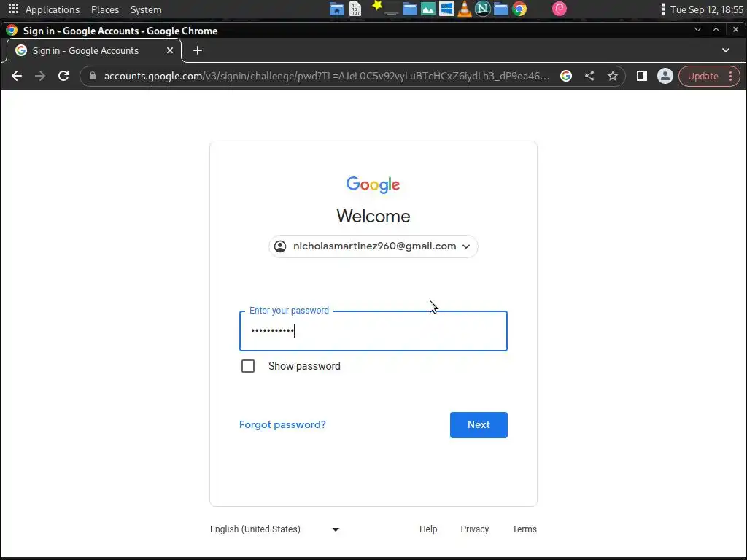View site info via the padlock icon

click(93, 76)
